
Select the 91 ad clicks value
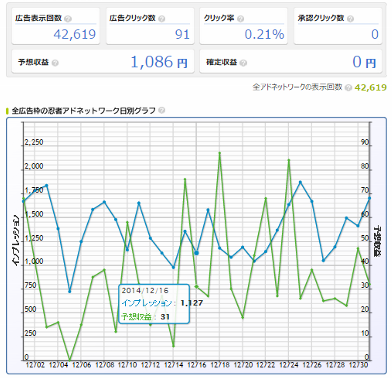point(182,34)
